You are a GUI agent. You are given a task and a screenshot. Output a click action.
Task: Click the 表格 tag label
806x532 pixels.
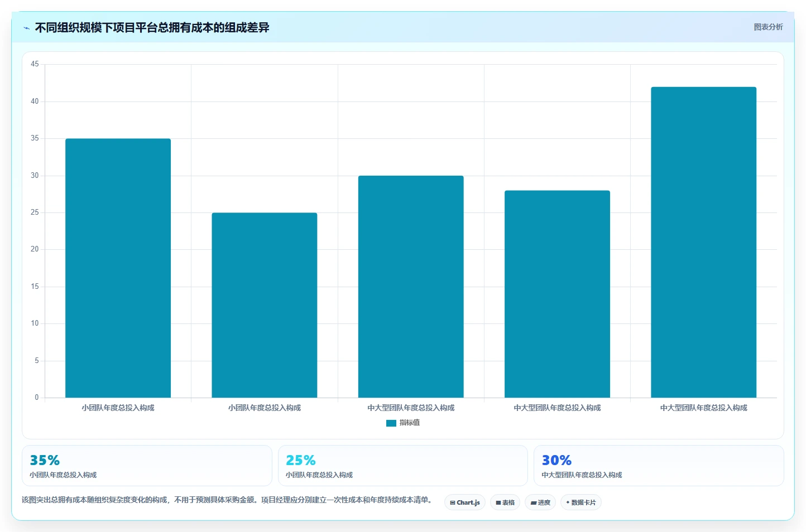[508, 502]
